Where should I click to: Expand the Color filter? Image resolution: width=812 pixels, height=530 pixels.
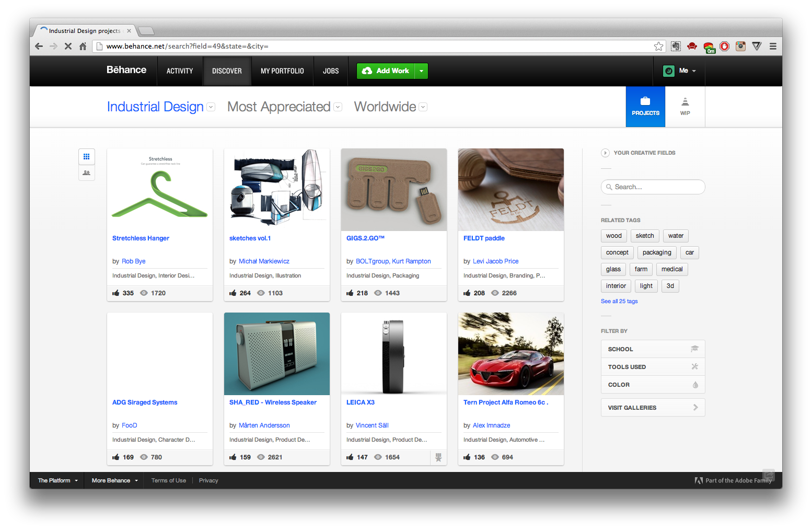tap(653, 385)
